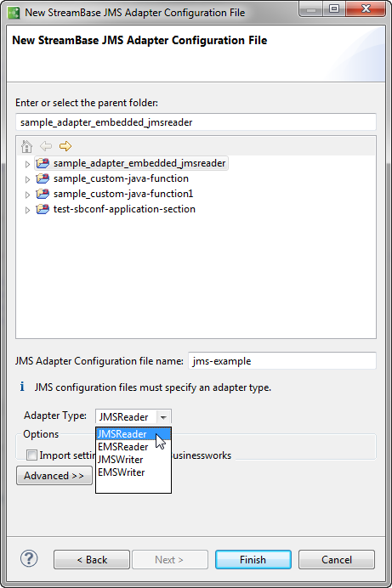This screenshot has width=392, height=588.
Task: Click the StreamBase title bar icon
Action: coord(14,13)
